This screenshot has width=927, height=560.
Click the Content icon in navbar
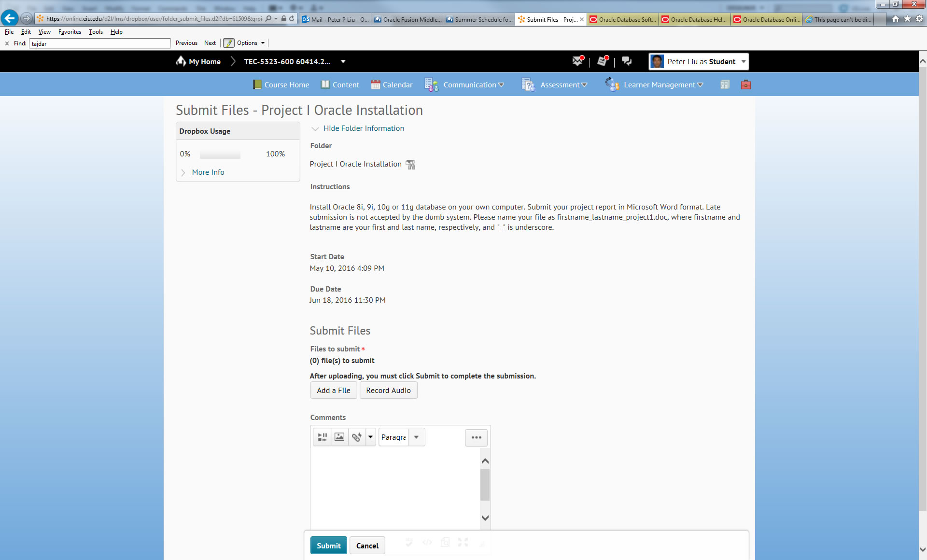point(325,84)
